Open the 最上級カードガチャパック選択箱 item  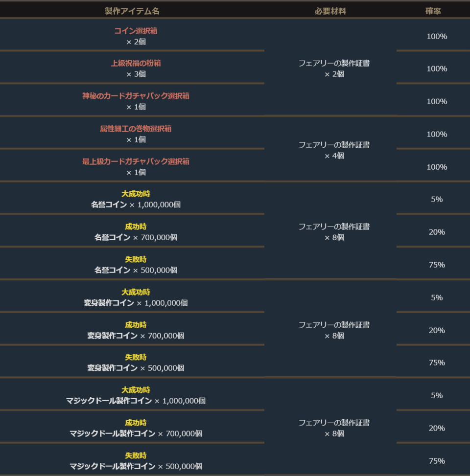click(136, 161)
